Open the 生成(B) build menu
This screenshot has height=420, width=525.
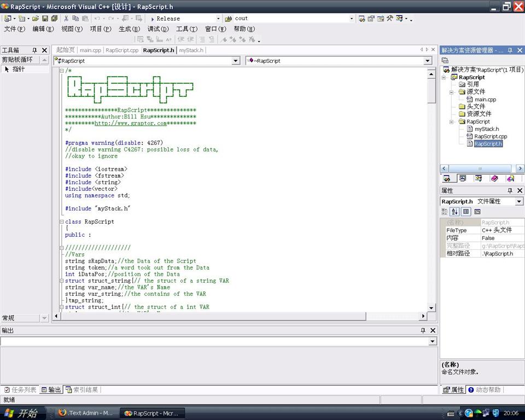pos(129,29)
